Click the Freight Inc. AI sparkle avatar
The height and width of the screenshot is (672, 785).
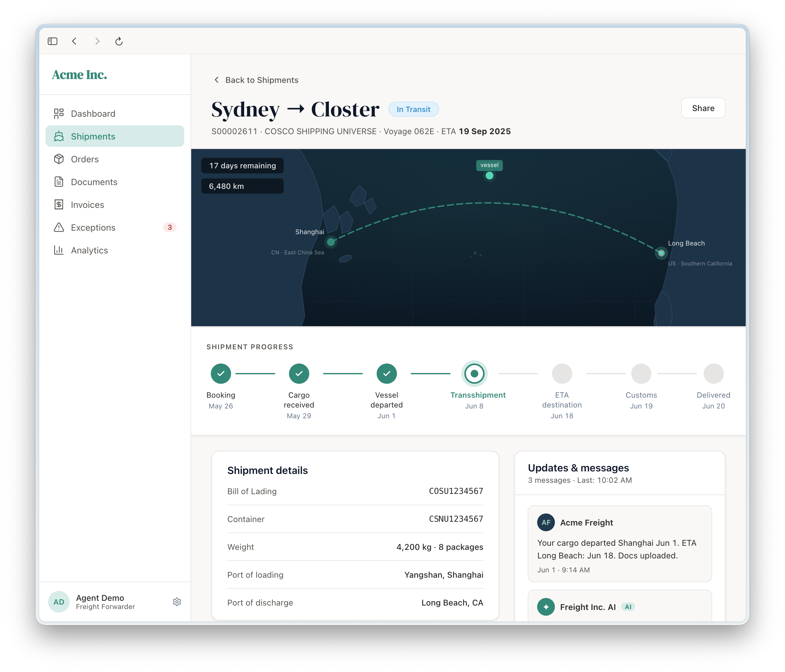coord(546,607)
